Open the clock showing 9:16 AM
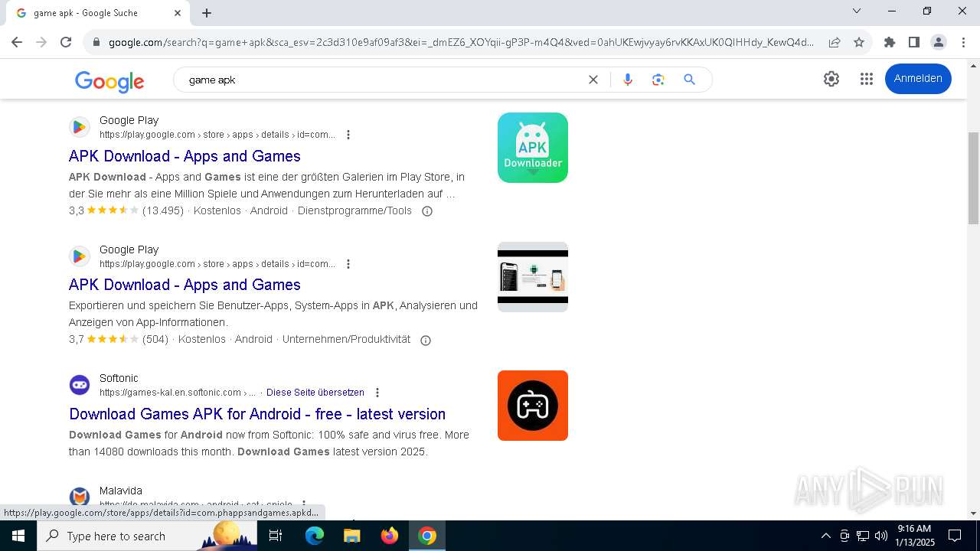 click(x=915, y=536)
